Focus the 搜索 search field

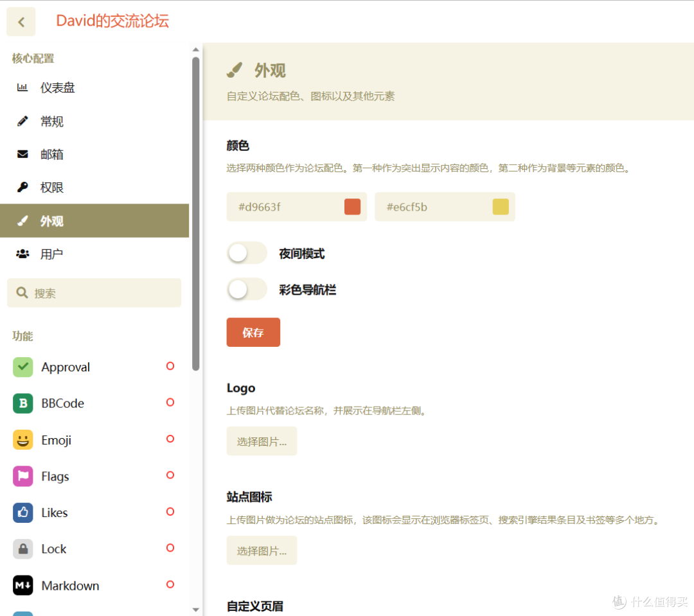click(94, 293)
